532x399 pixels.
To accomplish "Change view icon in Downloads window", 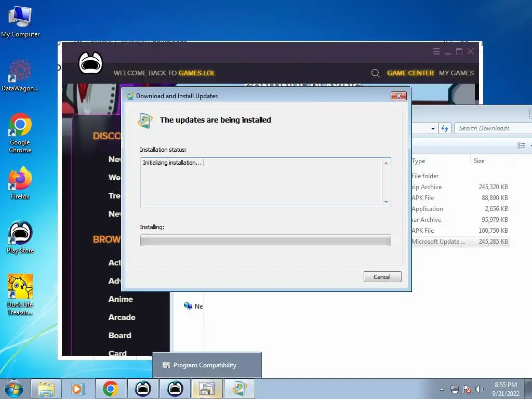I will (522, 146).
